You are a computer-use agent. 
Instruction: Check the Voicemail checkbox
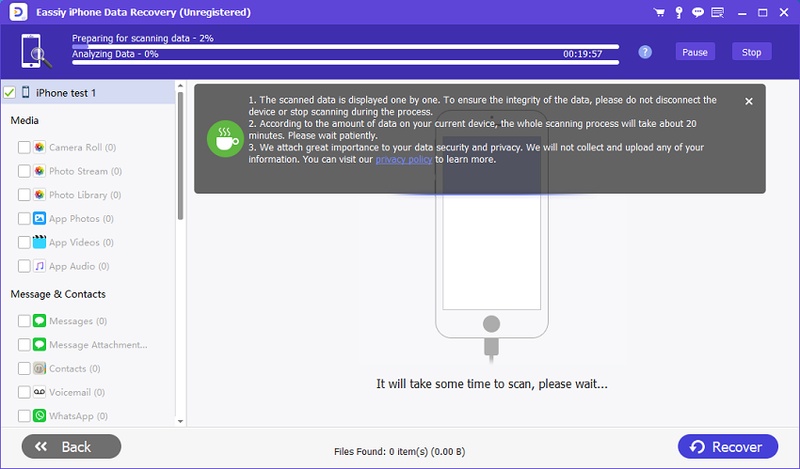click(x=24, y=392)
